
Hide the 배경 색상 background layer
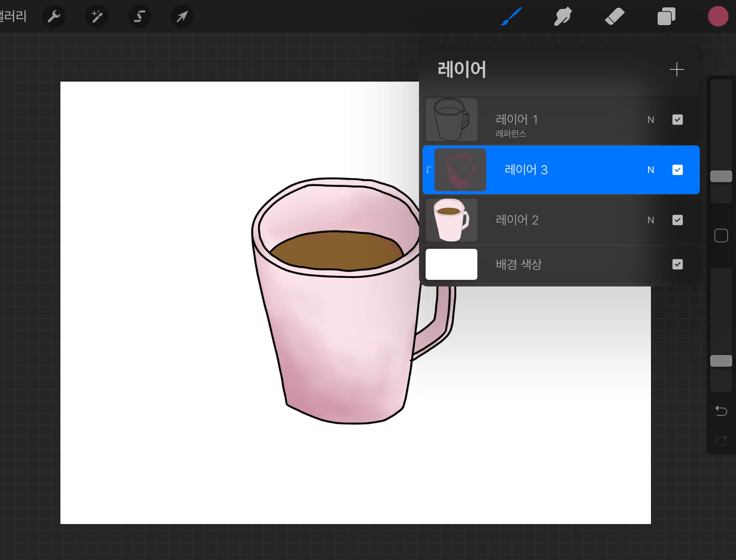[677, 264]
